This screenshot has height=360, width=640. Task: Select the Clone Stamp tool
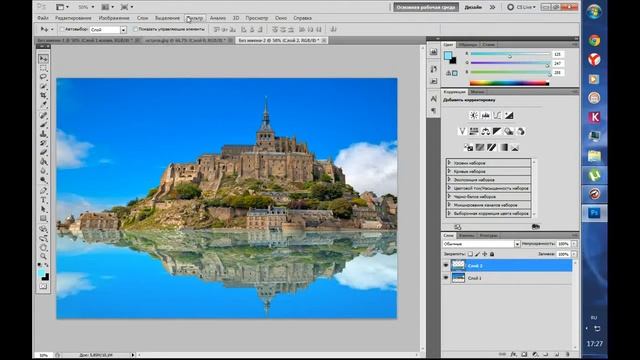point(43,134)
